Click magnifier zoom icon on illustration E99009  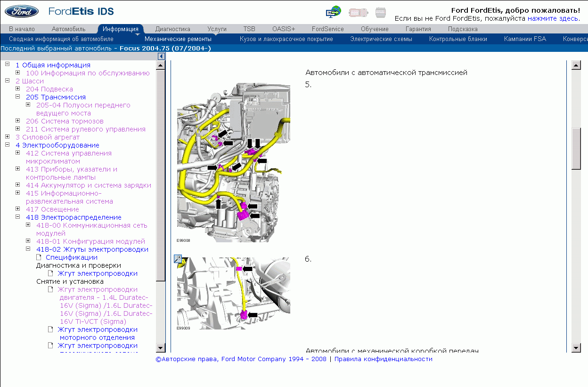178,258
